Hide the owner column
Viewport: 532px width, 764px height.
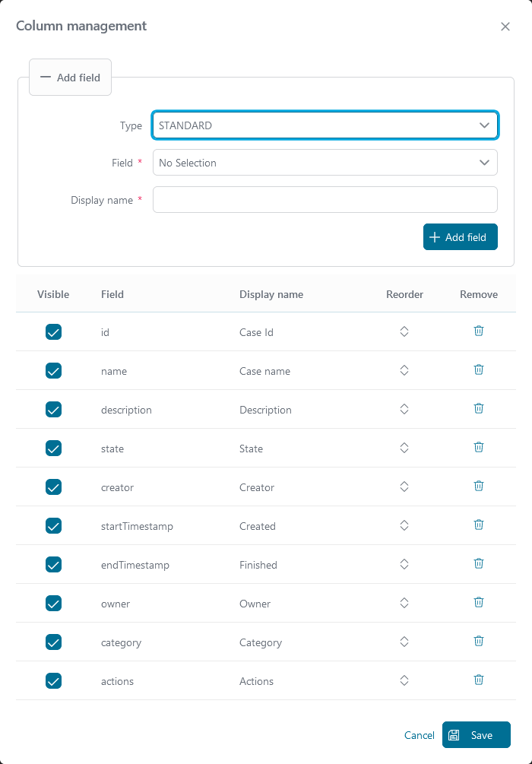pyautogui.click(x=54, y=603)
